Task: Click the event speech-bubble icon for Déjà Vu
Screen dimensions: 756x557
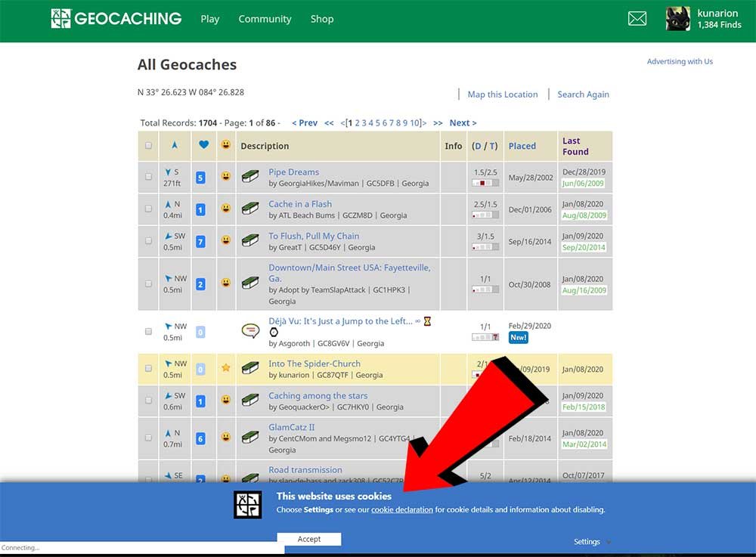Action: pos(250,330)
